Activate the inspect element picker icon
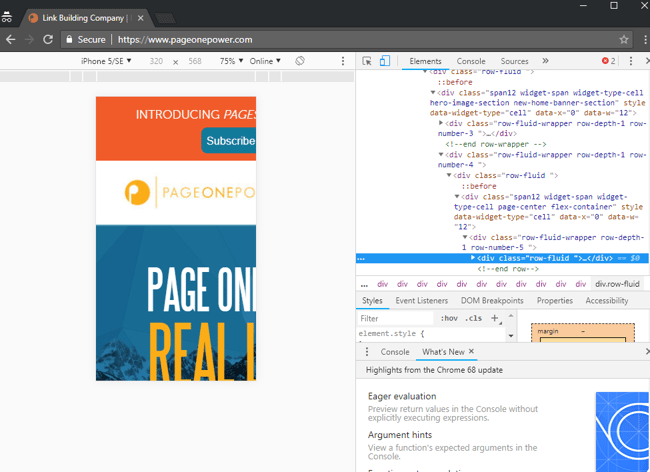Image resolution: width=650 pixels, height=472 pixels. (x=367, y=61)
